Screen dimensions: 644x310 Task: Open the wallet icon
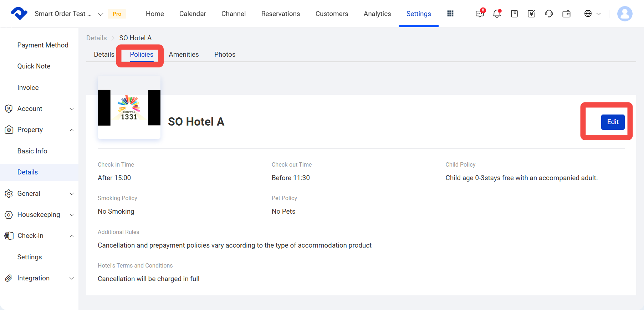point(566,14)
